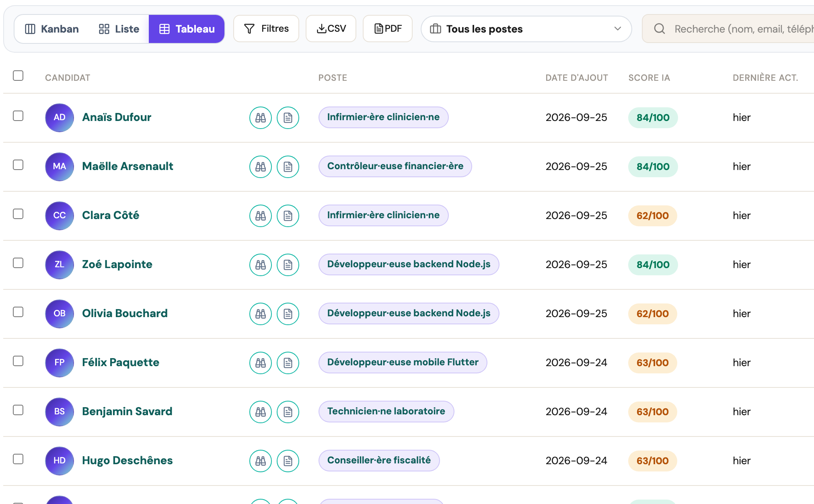The width and height of the screenshot is (814, 504).
Task: Switch to Liste view
Action: [x=119, y=29]
